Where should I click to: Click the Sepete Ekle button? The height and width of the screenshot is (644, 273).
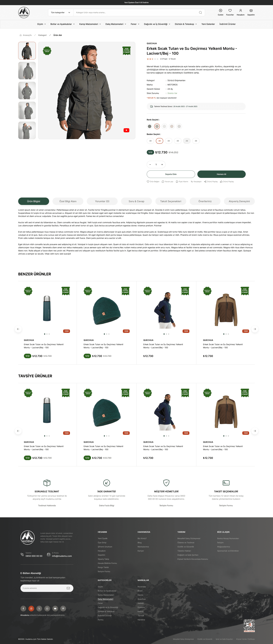coord(171,174)
